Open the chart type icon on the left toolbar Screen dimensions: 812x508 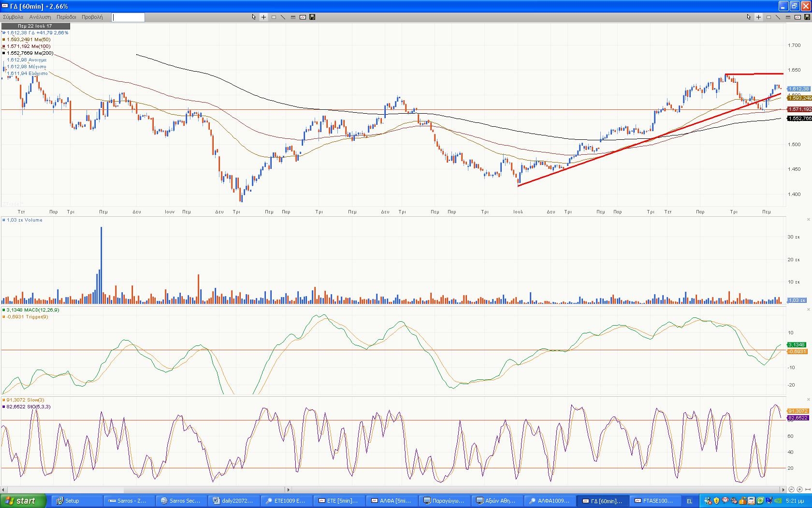[303, 17]
